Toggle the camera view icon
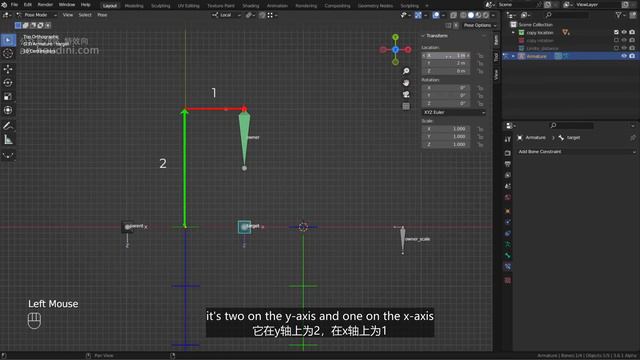640x360 pixels. point(406,95)
